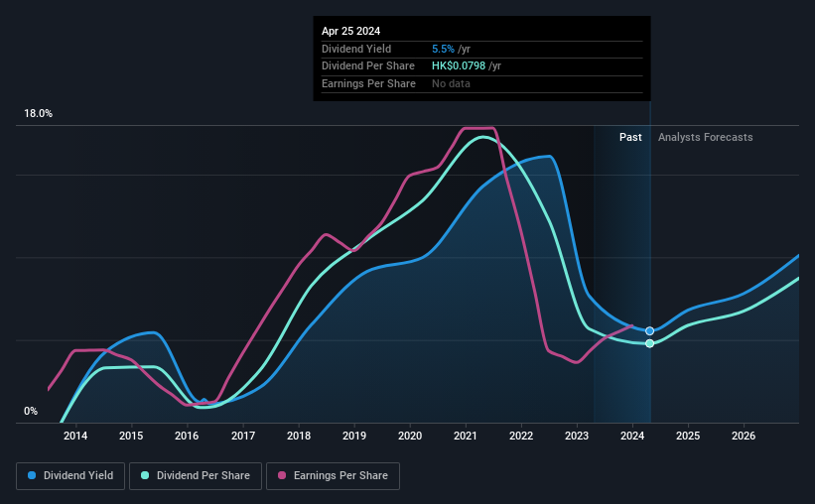Toggle the Earnings Per Share legend button

[x=333, y=476]
